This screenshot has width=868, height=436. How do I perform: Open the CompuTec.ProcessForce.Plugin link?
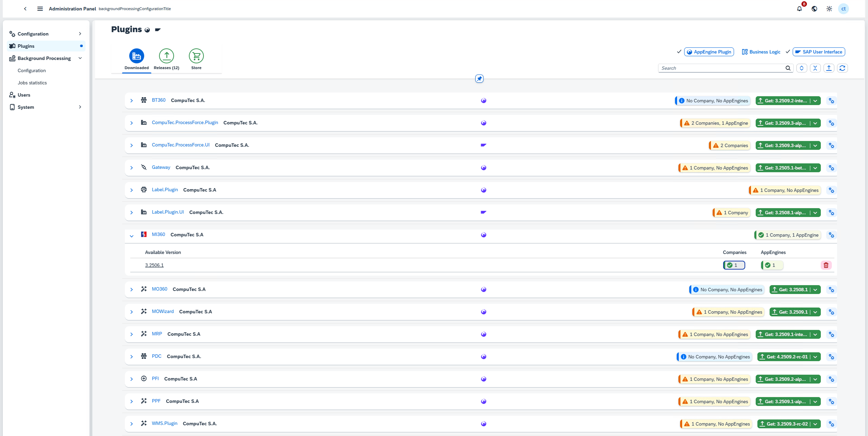point(185,122)
